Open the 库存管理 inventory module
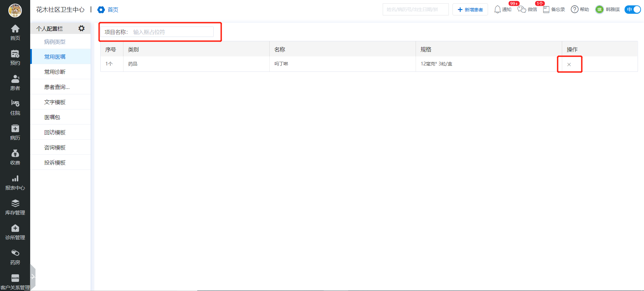The height and width of the screenshot is (291, 644). tap(15, 207)
